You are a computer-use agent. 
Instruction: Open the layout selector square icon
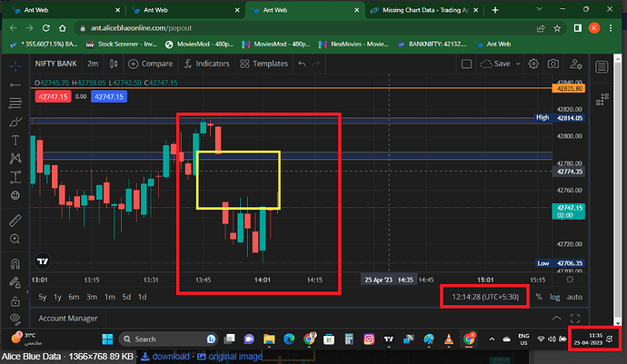(466, 64)
